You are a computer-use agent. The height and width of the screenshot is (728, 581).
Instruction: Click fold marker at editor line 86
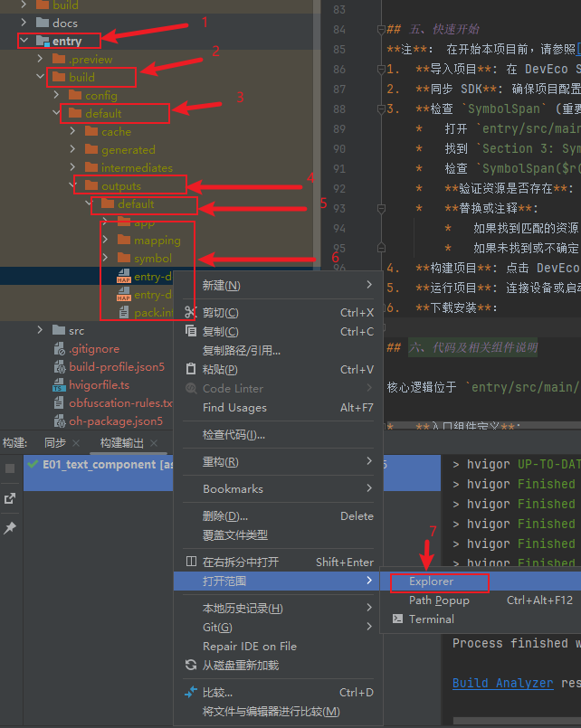(381, 69)
